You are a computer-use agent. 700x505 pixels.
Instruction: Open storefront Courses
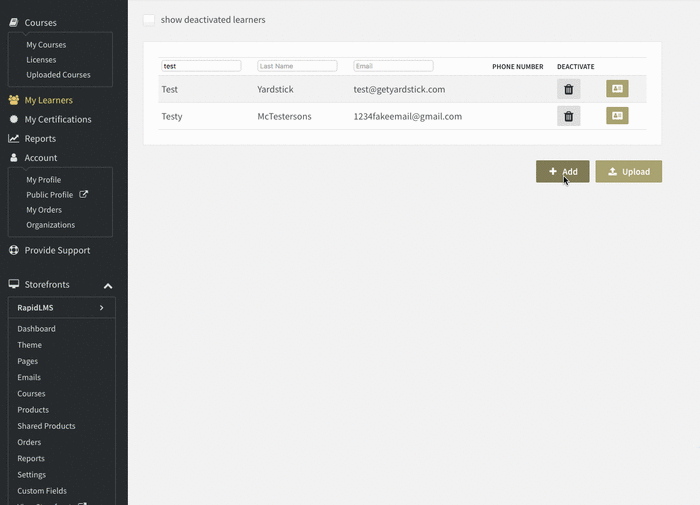[x=31, y=393]
